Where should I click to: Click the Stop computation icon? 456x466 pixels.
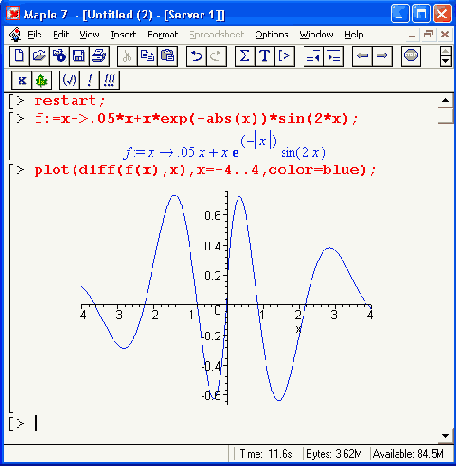411,56
